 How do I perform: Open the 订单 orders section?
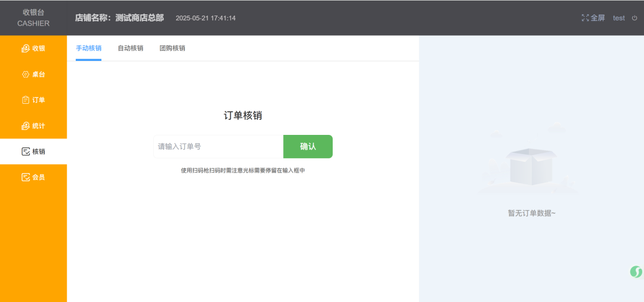(33, 100)
